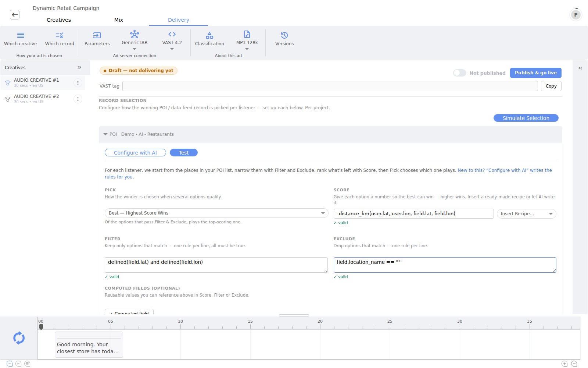Switch to the Delivery tab

179,20
